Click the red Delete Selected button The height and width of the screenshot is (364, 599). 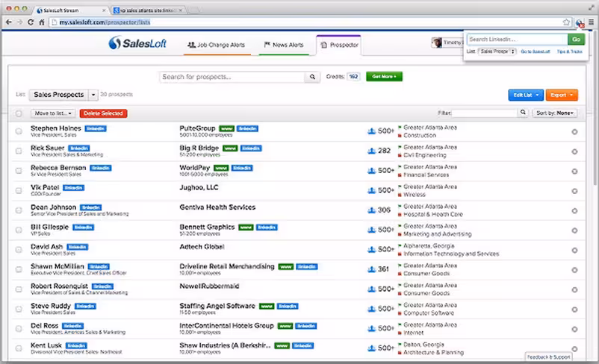coord(104,113)
